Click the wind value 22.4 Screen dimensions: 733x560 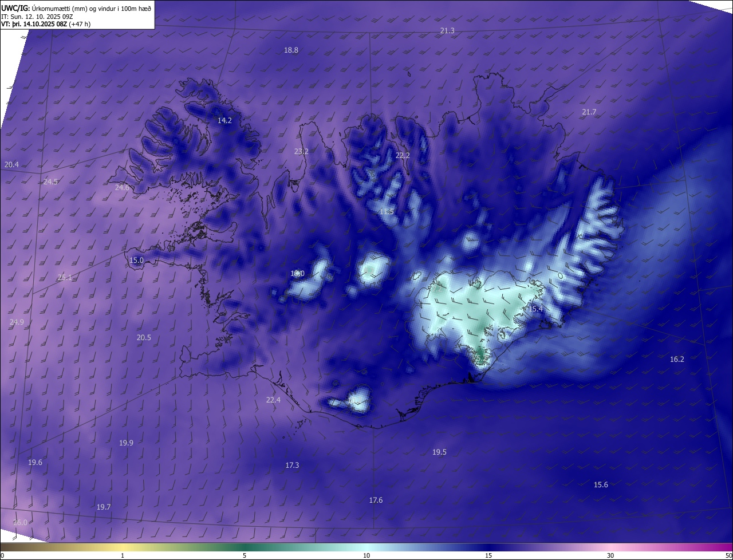pyautogui.click(x=273, y=400)
